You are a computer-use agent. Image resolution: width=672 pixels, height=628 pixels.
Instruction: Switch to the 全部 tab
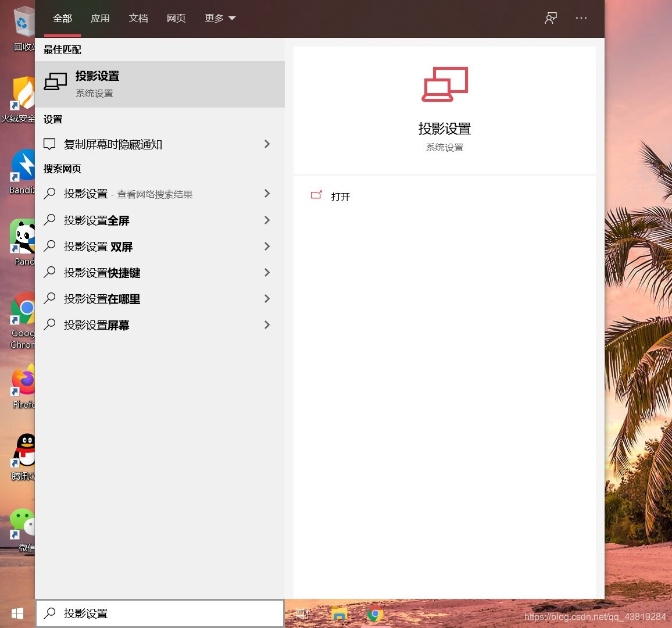pos(62,19)
